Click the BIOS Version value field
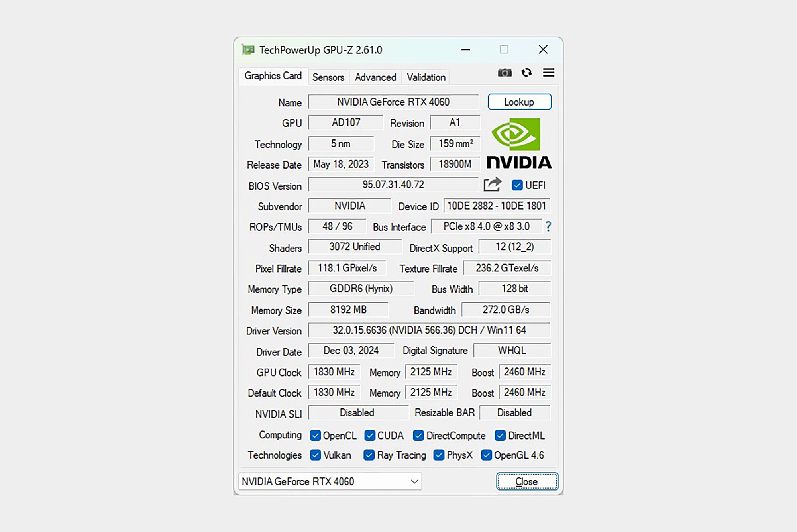The height and width of the screenshot is (532, 797). click(x=393, y=185)
